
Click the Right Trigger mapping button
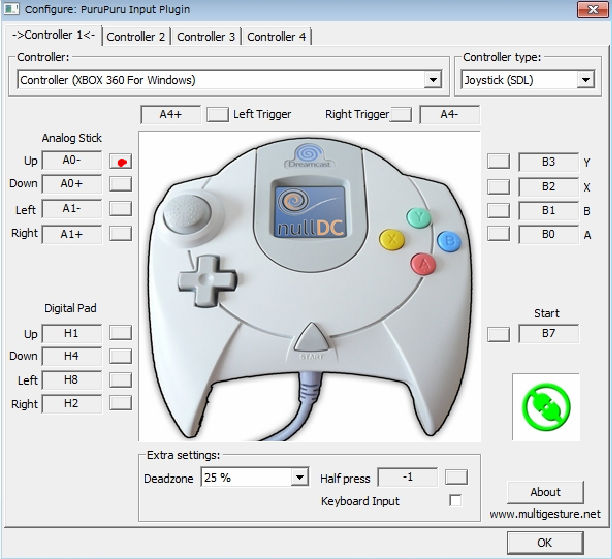(x=401, y=115)
